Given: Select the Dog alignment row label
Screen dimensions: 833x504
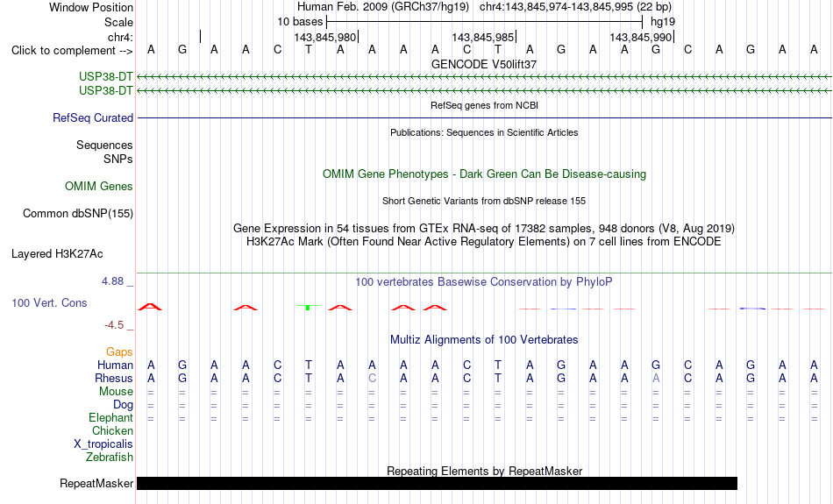Looking at the screenshot, I should tap(123, 405).
